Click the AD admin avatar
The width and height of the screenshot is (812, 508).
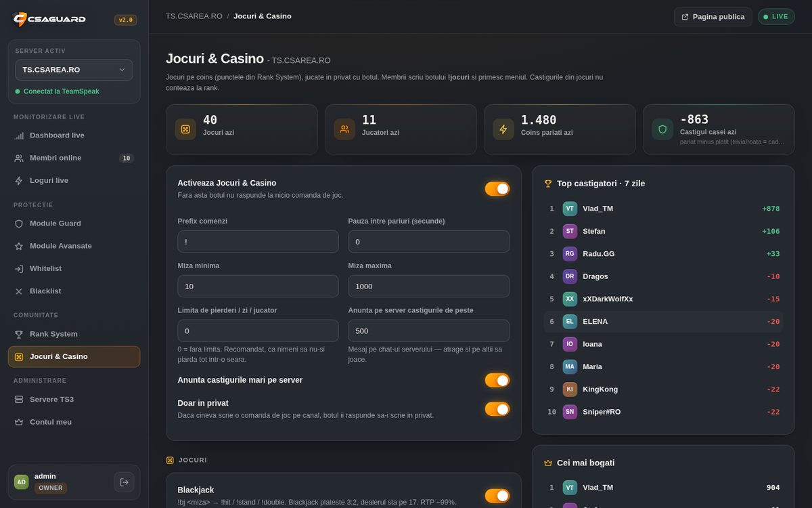[x=22, y=482]
